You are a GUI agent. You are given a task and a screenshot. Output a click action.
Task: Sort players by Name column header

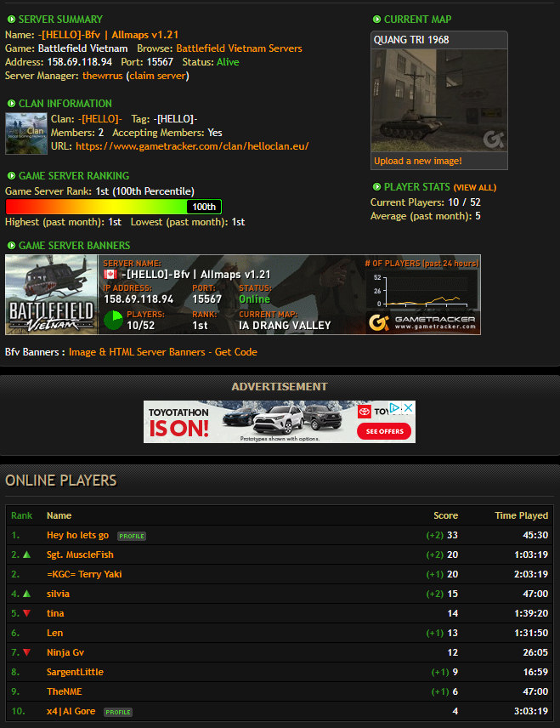click(x=59, y=515)
